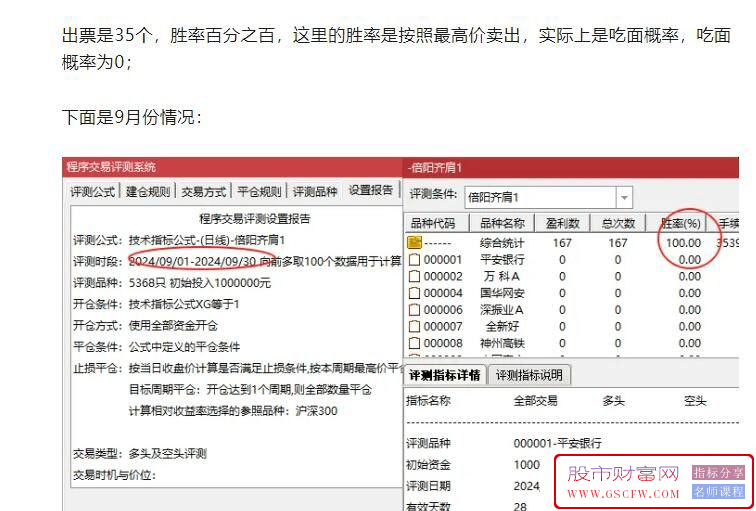Image resolution: width=756 pixels, height=511 pixels.
Task: Open the 平仓规则 tab
Action: (x=259, y=192)
